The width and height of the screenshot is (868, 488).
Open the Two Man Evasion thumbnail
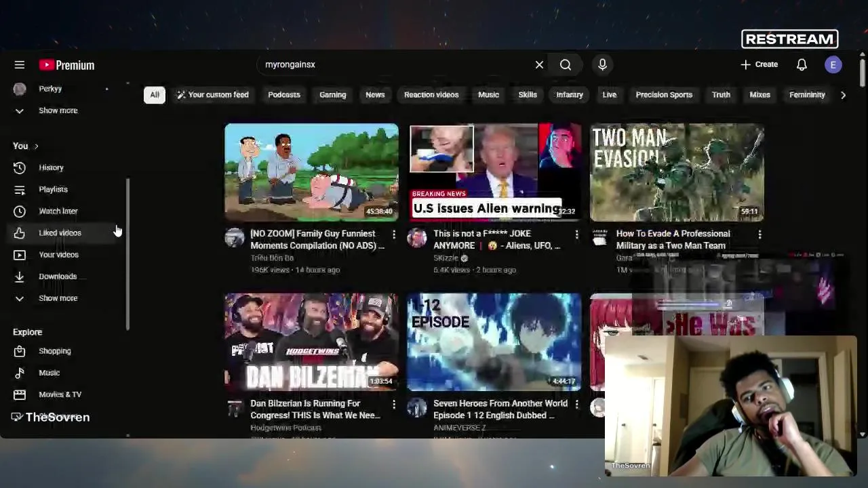click(x=677, y=172)
